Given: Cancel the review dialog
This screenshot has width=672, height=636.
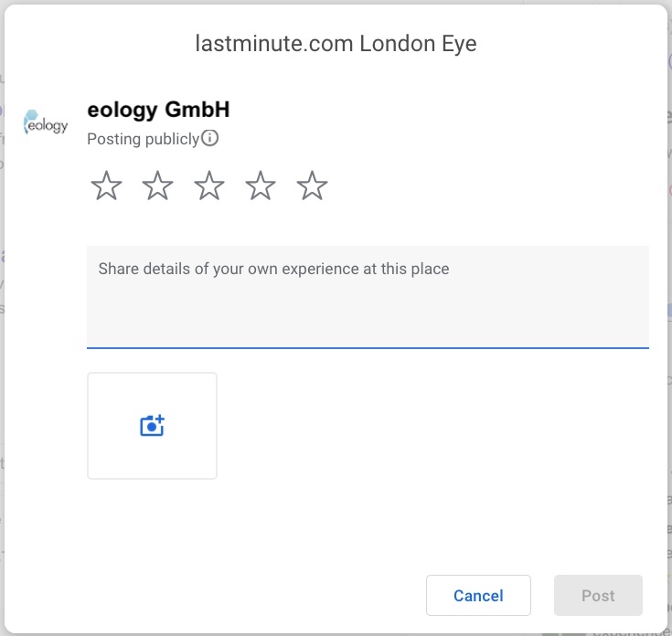Looking at the screenshot, I should coord(478,595).
